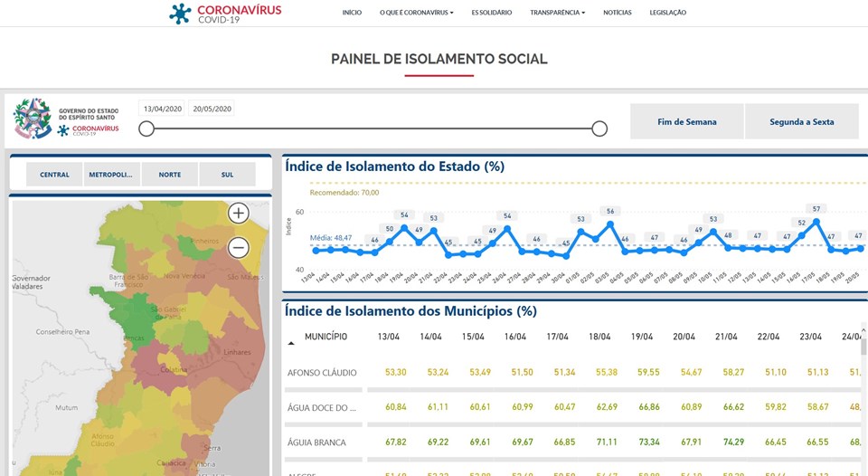Click the Espírito Santo government crest
Screen dimensions: 868x476
click(33, 119)
